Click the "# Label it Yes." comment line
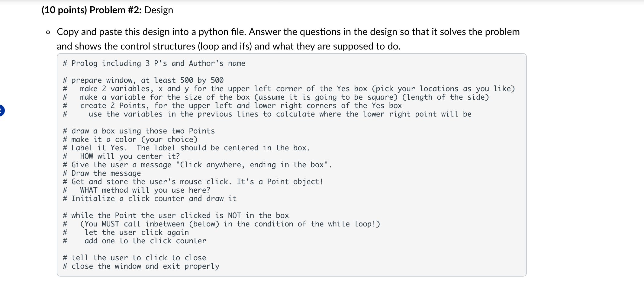 [x=186, y=148]
